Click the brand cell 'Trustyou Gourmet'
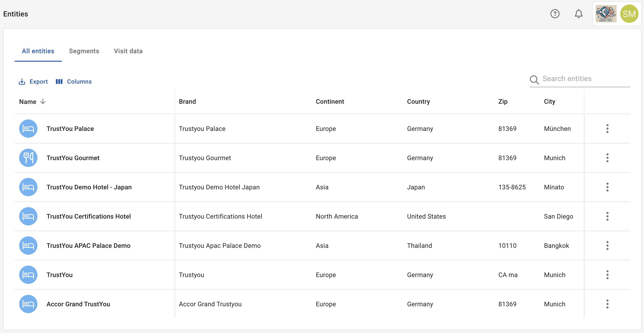Viewport: 644px width, 333px height. point(205,158)
